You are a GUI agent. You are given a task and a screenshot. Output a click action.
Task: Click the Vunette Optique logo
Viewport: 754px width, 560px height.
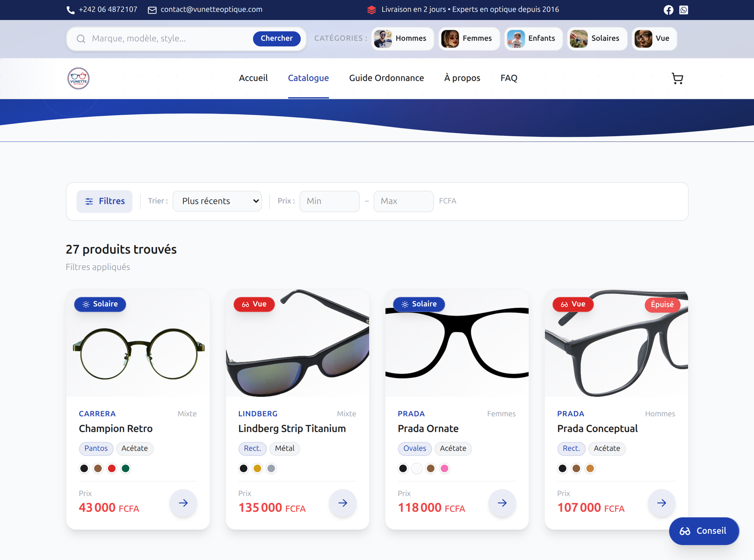78,78
